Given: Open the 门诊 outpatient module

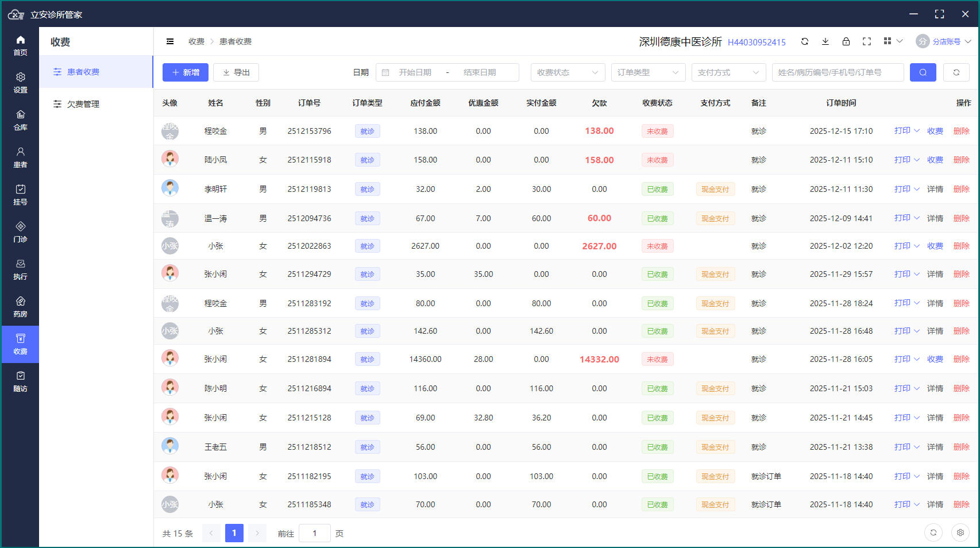Looking at the screenshot, I should [20, 232].
